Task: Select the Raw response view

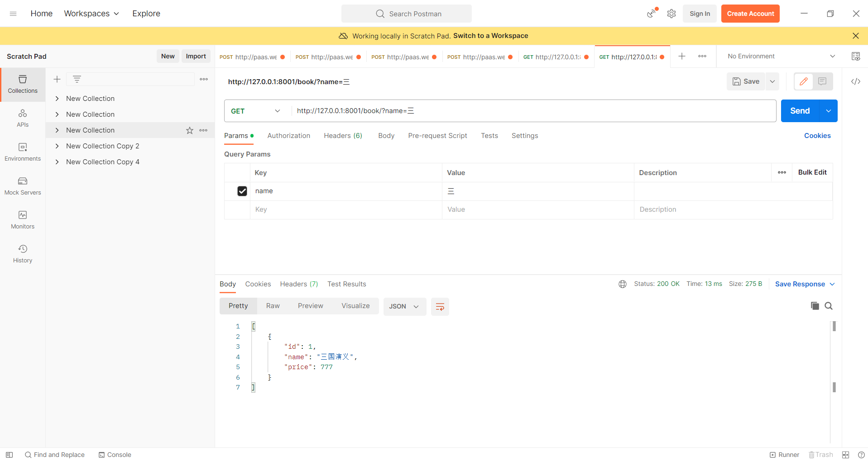Action: [x=273, y=306]
